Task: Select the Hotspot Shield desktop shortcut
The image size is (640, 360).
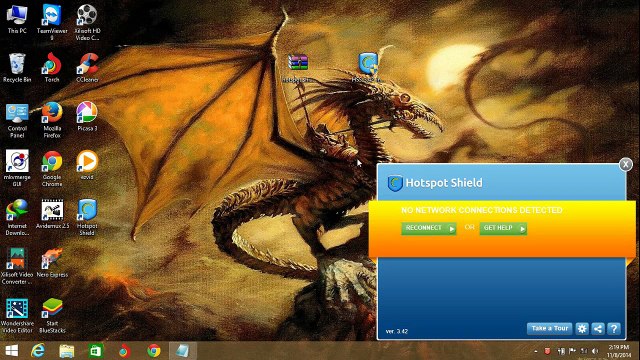Action: pyautogui.click(x=87, y=218)
